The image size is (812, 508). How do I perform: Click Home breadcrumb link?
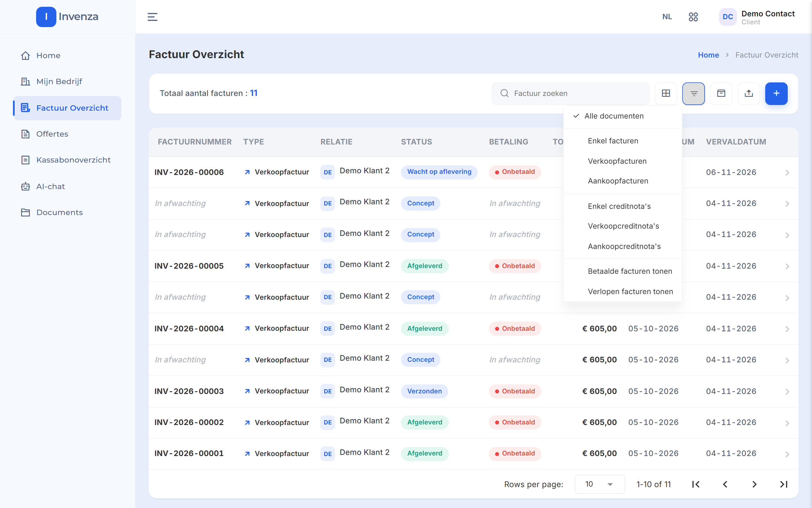708,55
